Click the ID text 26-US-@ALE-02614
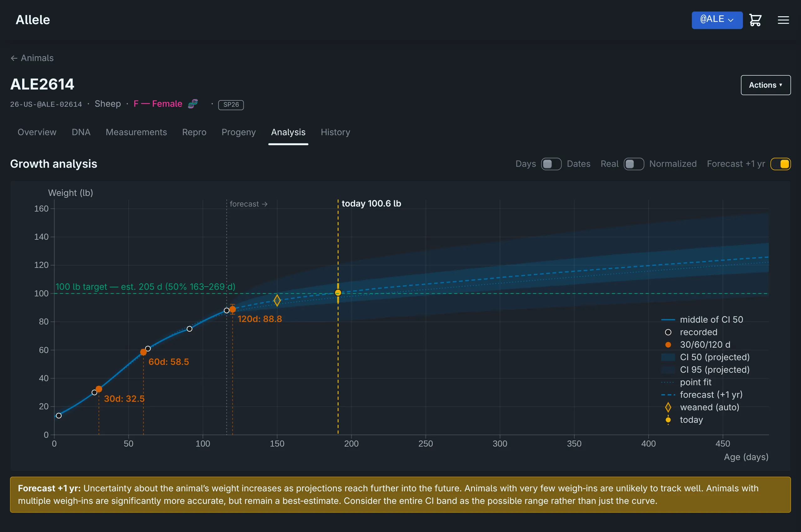 [46, 105]
